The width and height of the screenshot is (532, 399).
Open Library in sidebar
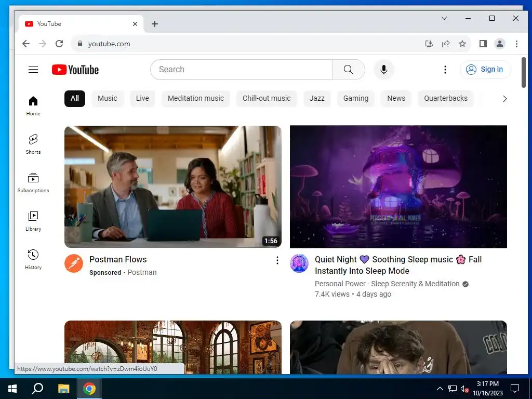33,221
